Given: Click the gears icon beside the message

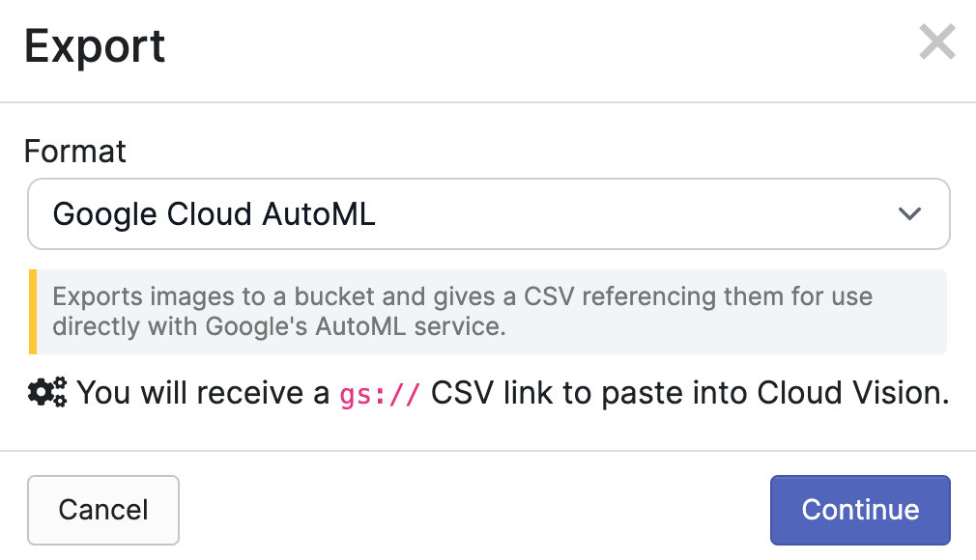Looking at the screenshot, I should click(46, 392).
